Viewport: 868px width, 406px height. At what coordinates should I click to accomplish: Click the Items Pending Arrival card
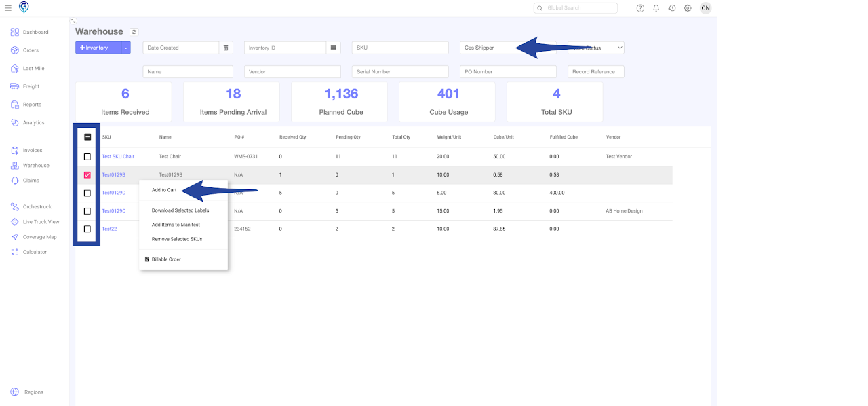coord(231,102)
